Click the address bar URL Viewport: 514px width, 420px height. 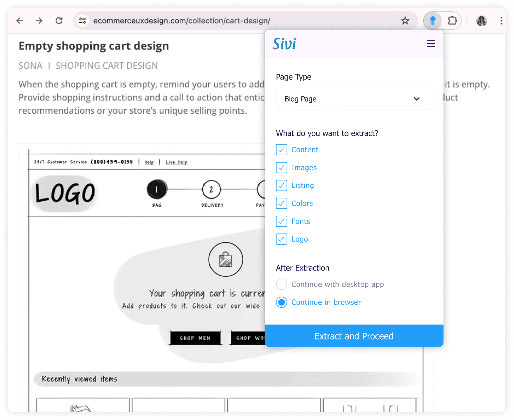(x=182, y=21)
